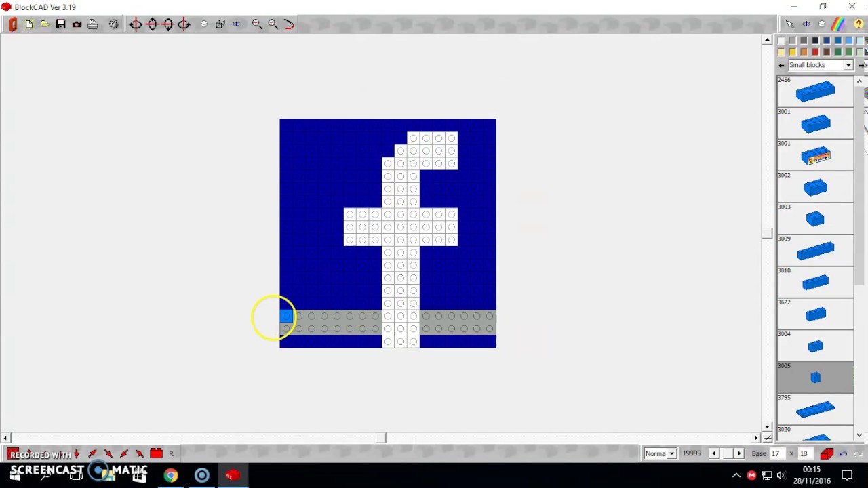Click the blue undo arrow icon

coord(843,453)
